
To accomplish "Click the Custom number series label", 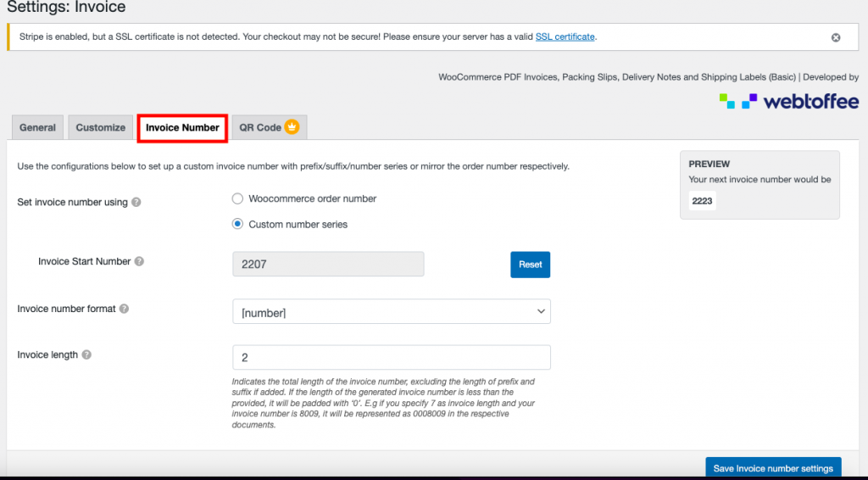I will point(298,224).
